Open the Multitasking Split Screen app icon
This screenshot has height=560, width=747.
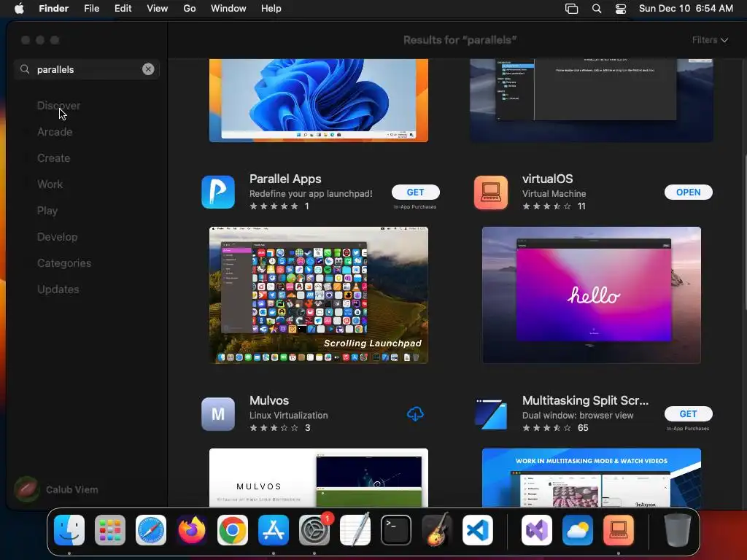coord(491,414)
